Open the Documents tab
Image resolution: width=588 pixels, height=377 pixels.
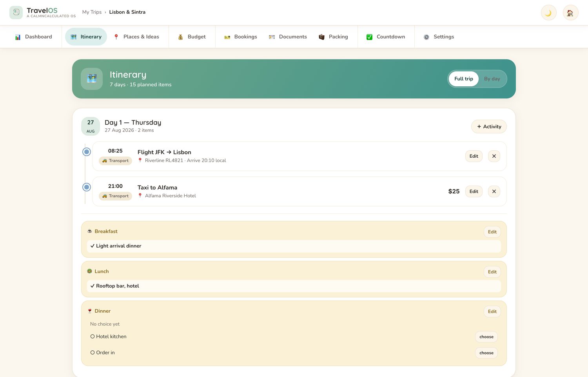(x=288, y=37)
